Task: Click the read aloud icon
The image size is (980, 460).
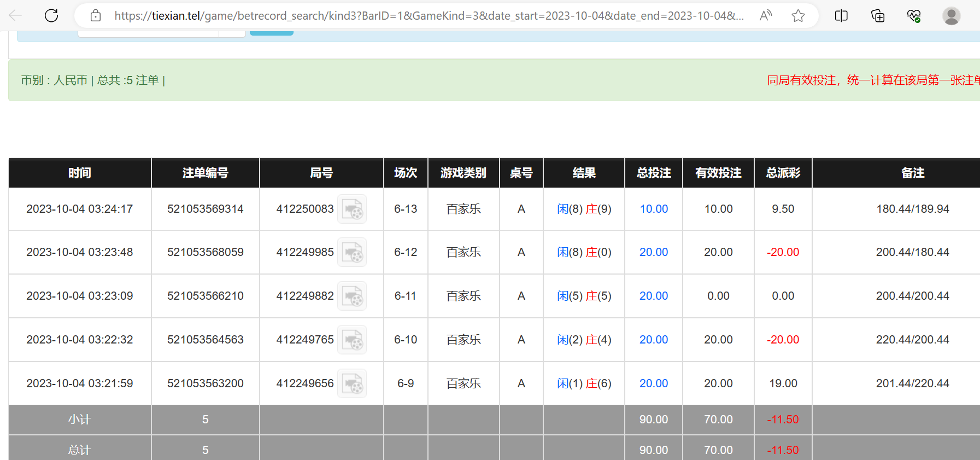Action: click(766, 15)
